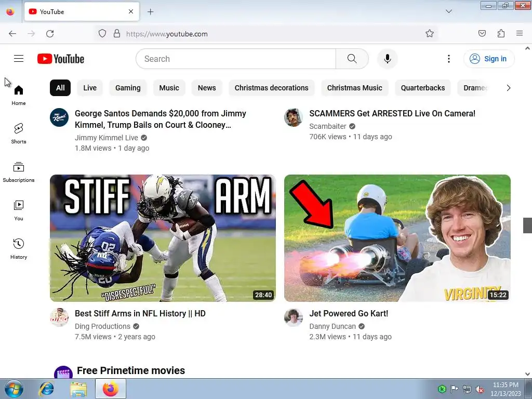This screenshot has width=532, height=399.
Task: Open YouTube settings three-dot menu
Action: (448, 59)
